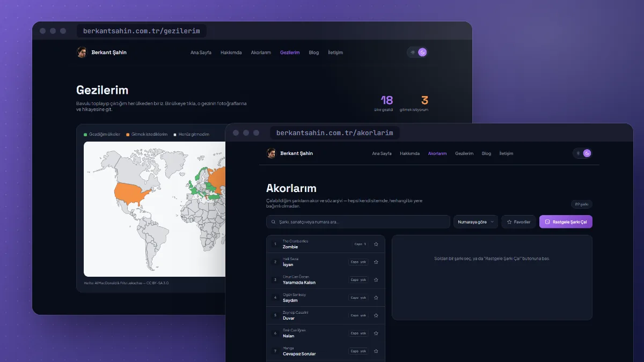Click the star icon beside Saydım
This screenshot has width=644, height=362.
[376, 298]
